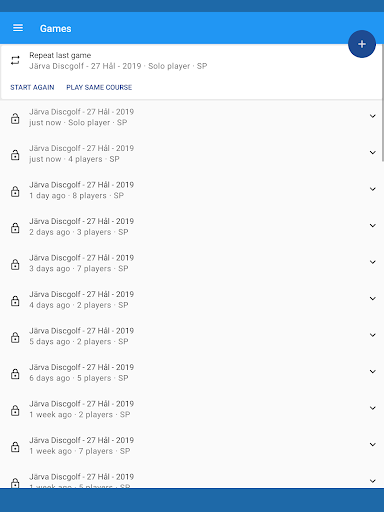Open the 1 week ago 2 players game

[x=191, y=409]
